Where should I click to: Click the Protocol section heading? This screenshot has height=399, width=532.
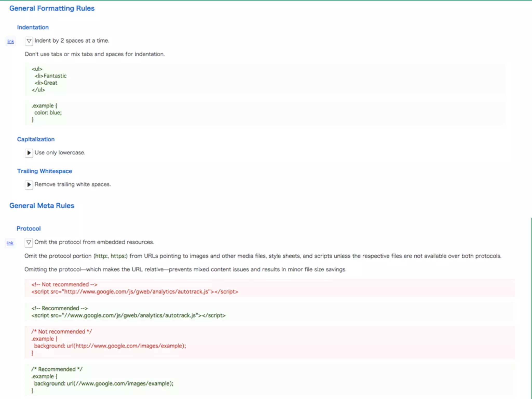(x=29, y=229)
